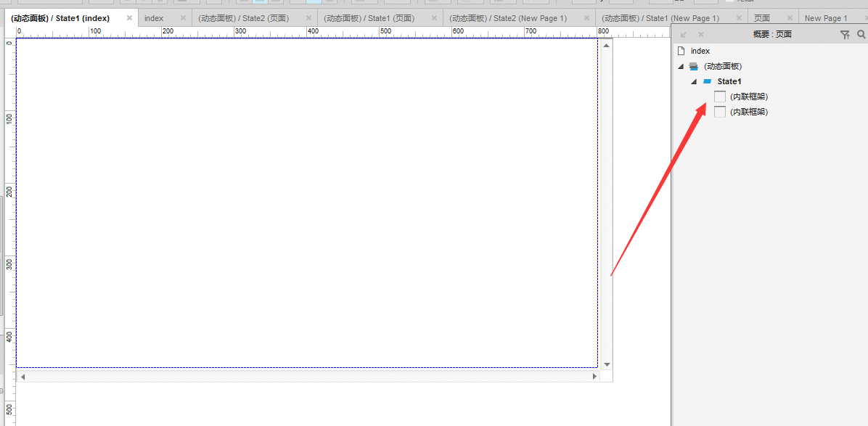Open the (动态面板) / State1 (页面) tab

pos(369,18)
